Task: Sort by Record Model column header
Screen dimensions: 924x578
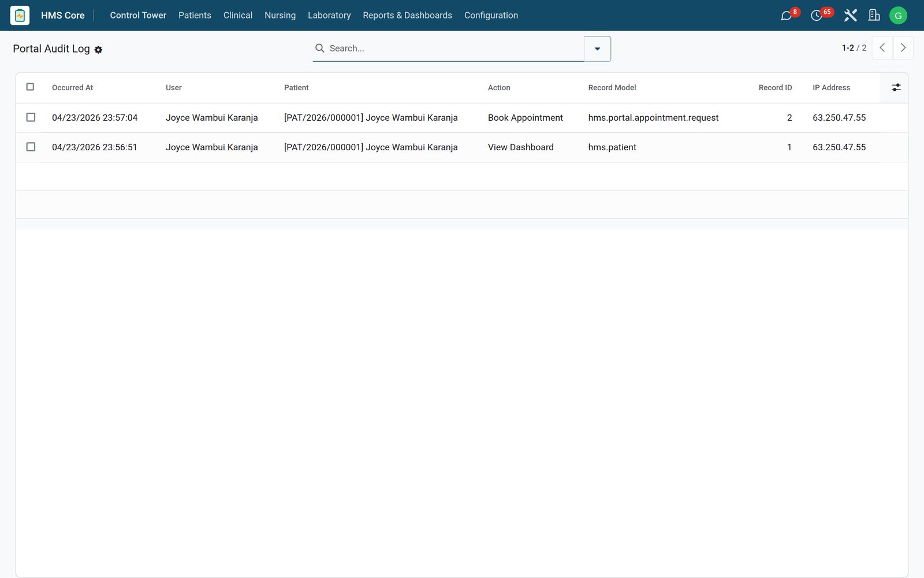Action: [x=612, y=88]
